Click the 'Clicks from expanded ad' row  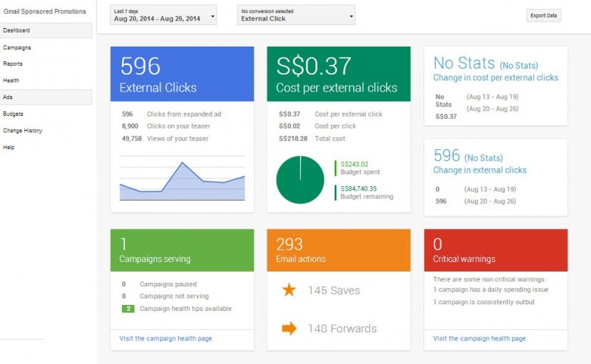(171, 114)
